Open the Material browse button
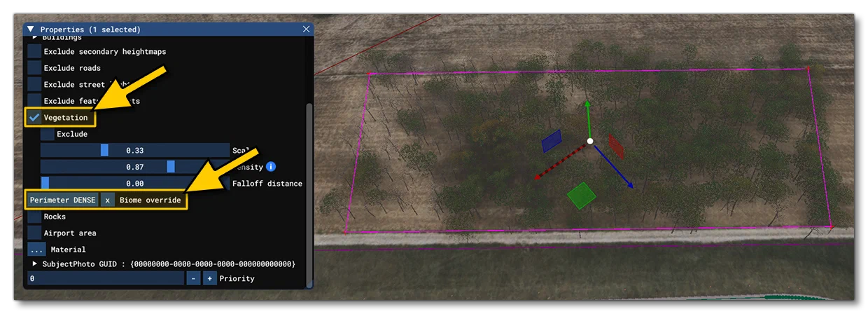This screenshot has height=314, width=868. point(36,250)
